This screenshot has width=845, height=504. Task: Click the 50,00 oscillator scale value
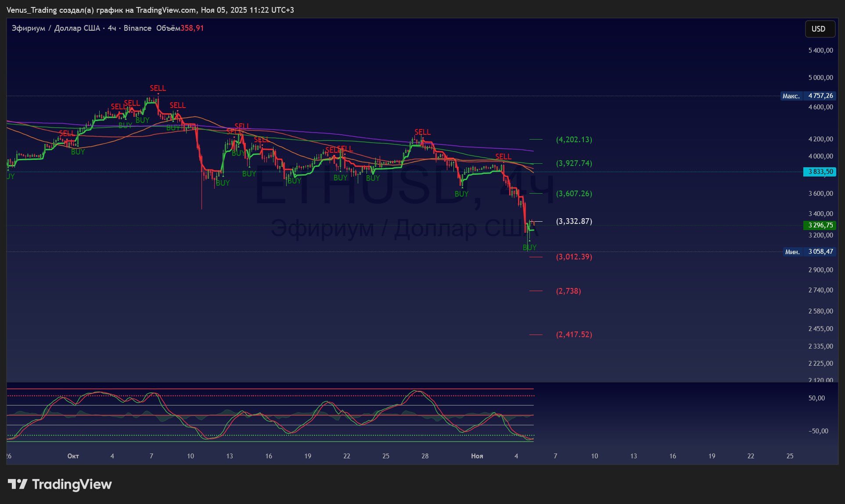coord(816,398)
